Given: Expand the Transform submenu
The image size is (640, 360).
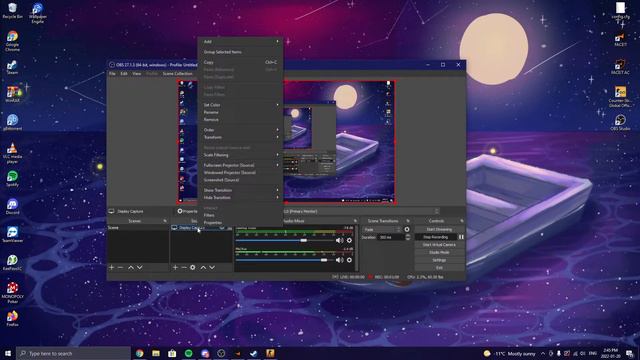Looking at the screenshot, I should 240,137.
